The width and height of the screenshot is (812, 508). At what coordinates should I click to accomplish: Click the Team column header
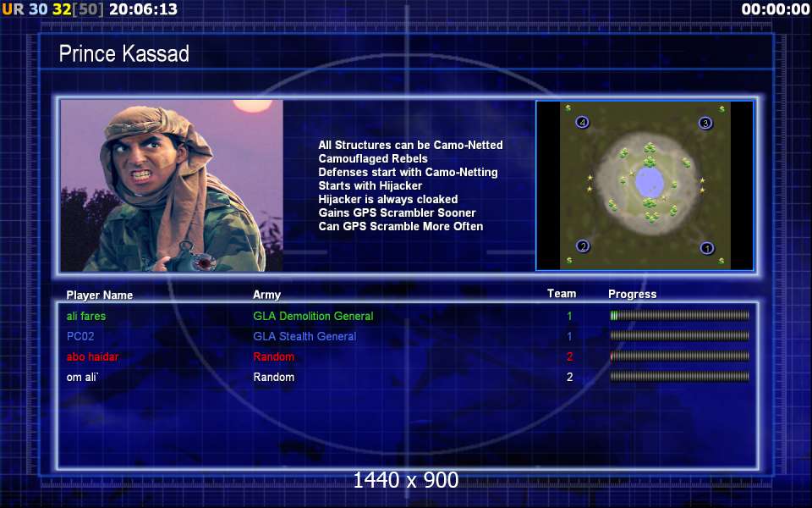click(x=562, y=294)
